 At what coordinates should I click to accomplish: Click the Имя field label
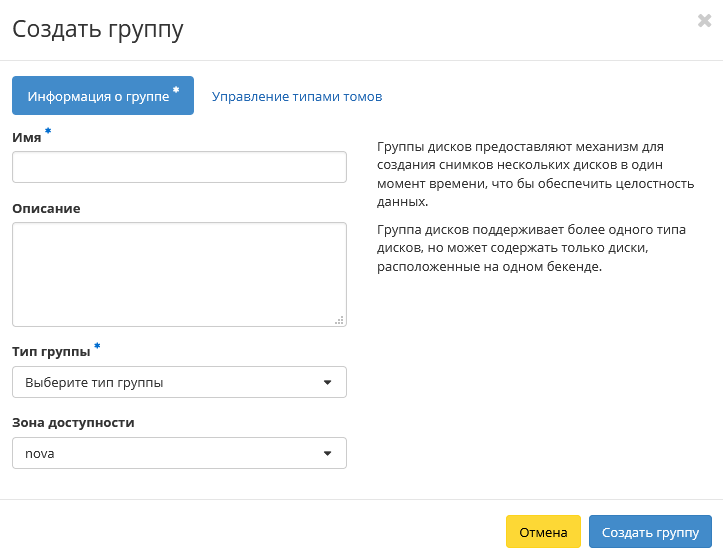tap(27, 138)
